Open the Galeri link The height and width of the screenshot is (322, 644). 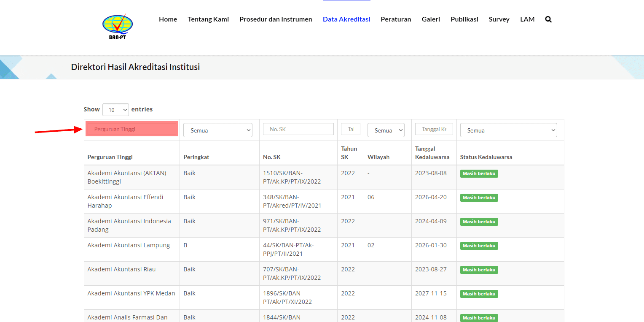click(x=430, y=19)
